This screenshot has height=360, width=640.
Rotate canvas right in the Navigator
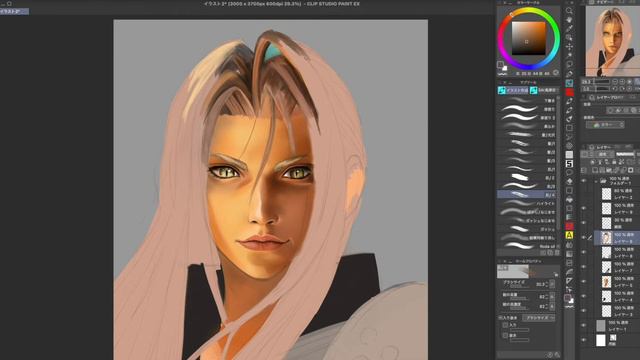[x=622, y=88]
